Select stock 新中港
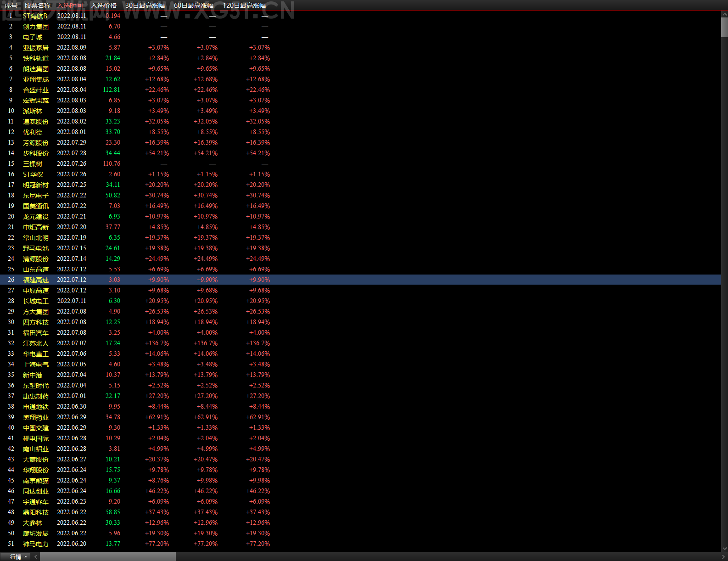This screenshot has height=561, width=728. coord(33,375)
